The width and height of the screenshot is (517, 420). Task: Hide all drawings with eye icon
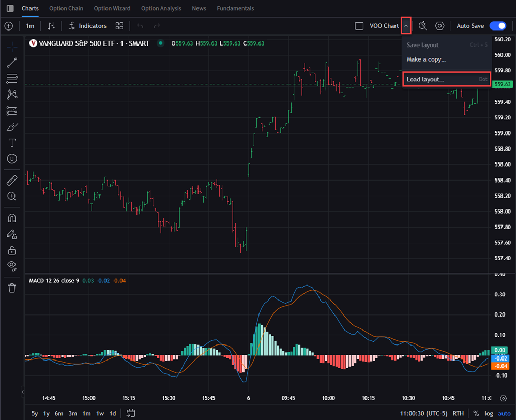12,266
